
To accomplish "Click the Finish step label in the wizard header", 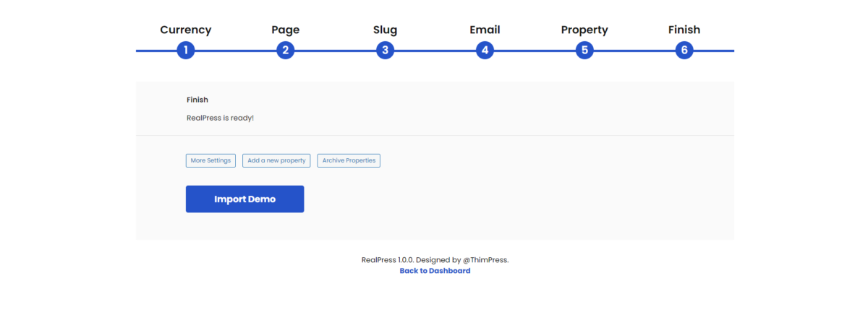I will (x=684, y=30).
